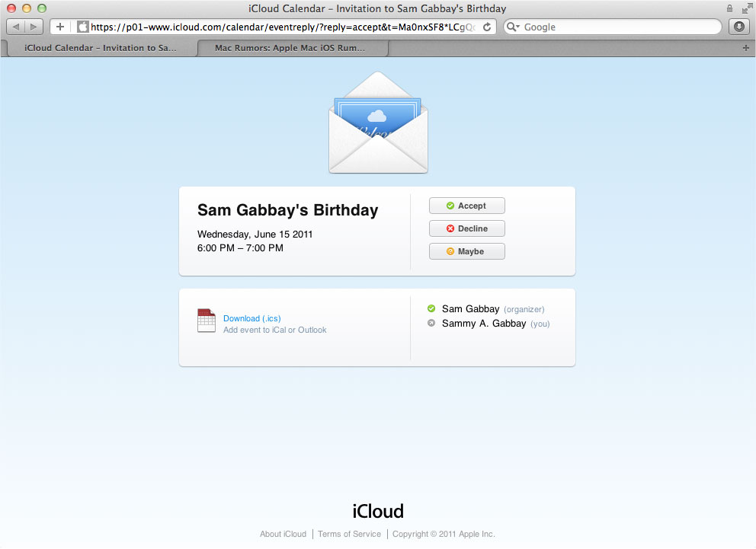The height and width of the screenshot is (549, 756).
Task: Click the 6:00 PM – 7:00 PM time
Action: pos(240,248)
